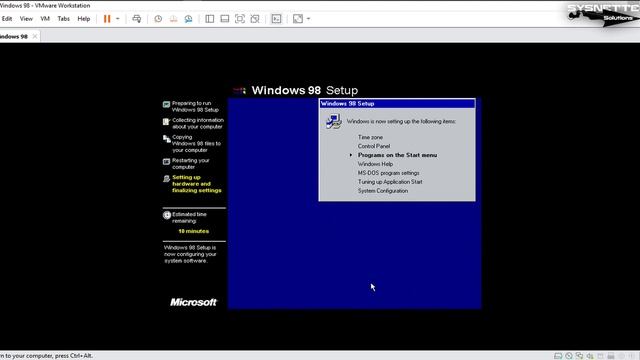The height and width of the screenshot is (360, 640).
Task: Click the setup computer icon in dialog
Action: (x=334, y=121)
